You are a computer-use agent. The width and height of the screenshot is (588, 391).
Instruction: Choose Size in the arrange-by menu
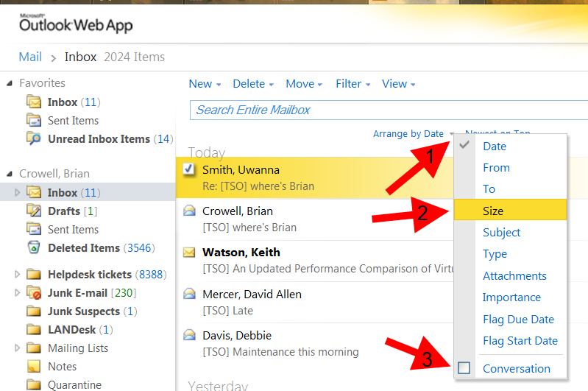(493, 211)
